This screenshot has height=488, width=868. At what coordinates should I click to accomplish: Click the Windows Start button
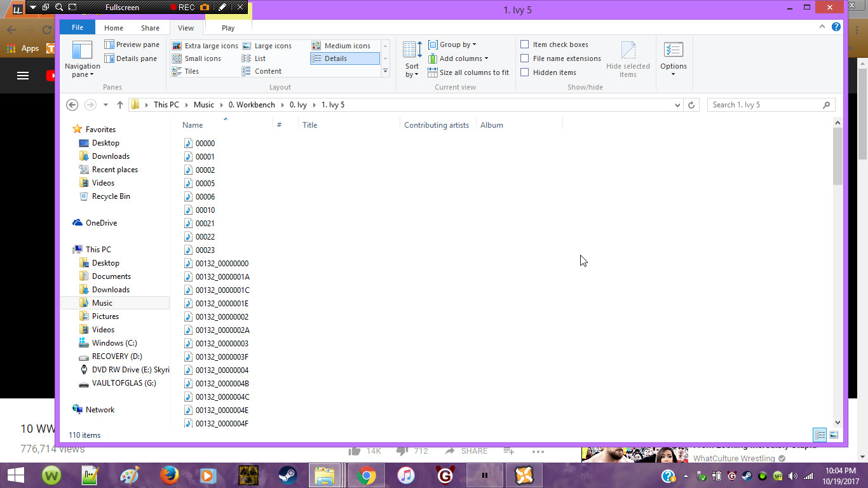[15, 475]
